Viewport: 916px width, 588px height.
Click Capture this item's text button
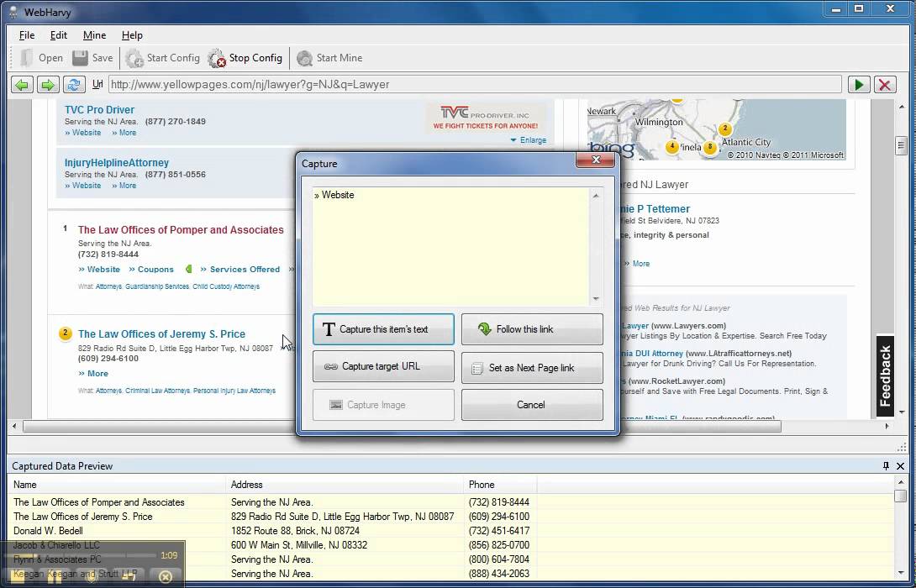[x=383, y=329]
